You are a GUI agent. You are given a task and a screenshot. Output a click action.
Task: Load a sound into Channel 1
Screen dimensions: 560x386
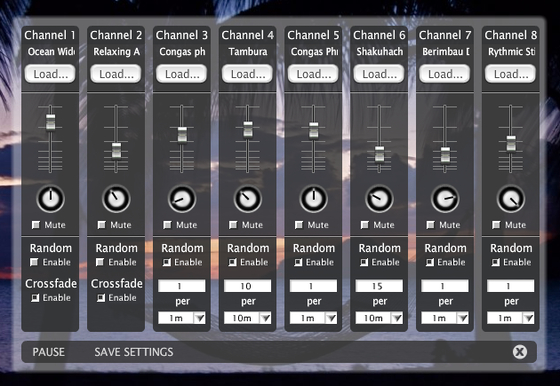pos(50,74)
